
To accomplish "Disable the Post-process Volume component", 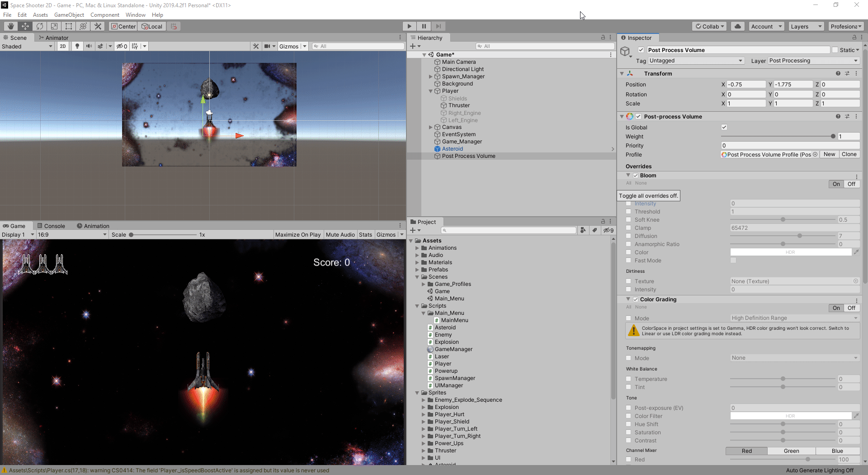I will (x=638, y=116).
